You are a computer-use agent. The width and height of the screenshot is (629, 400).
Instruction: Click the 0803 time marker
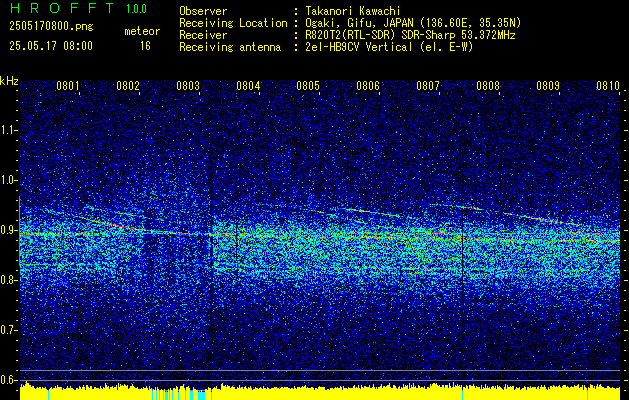click(188, 86)
